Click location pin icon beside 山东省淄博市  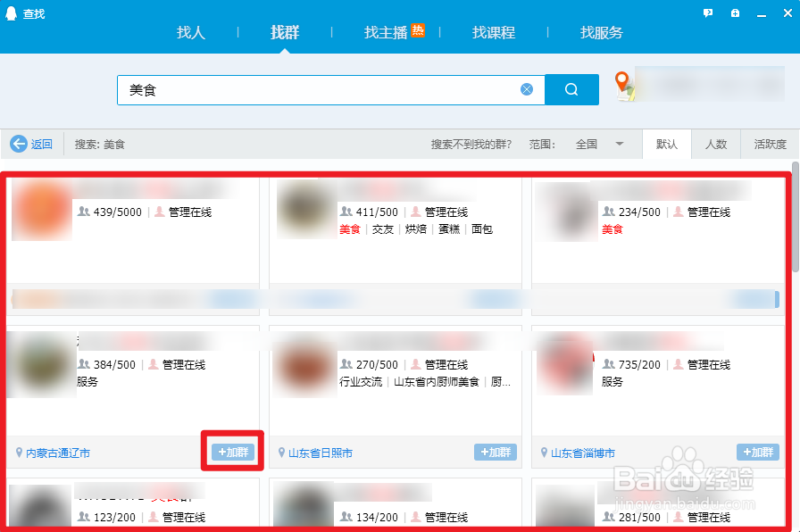coord(544,453)
